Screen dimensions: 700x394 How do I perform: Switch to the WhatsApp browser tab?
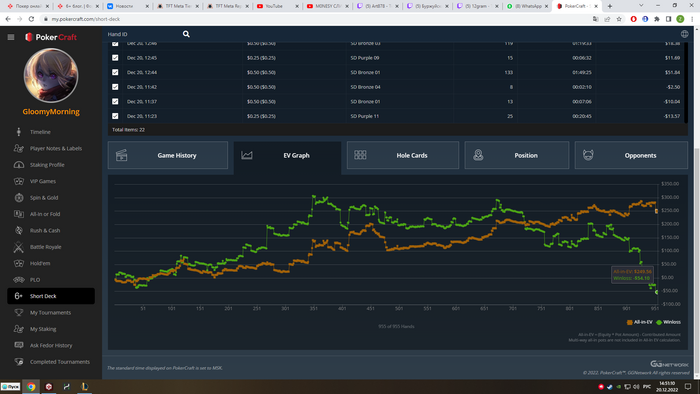527,6
